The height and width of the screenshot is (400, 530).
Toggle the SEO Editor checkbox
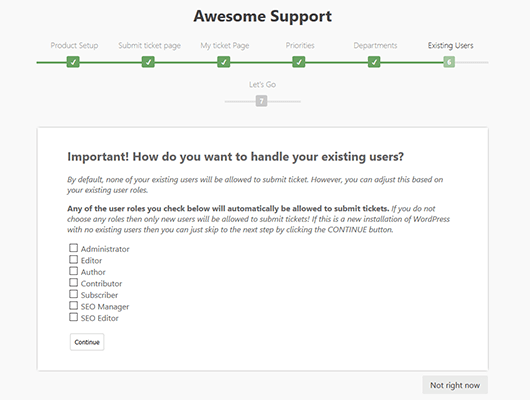tap(73, 317)
